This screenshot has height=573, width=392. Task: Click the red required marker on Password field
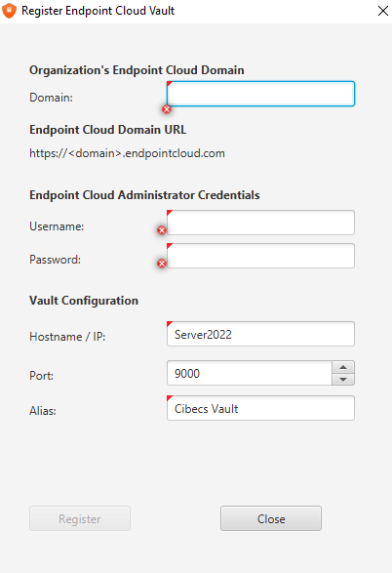169,246
